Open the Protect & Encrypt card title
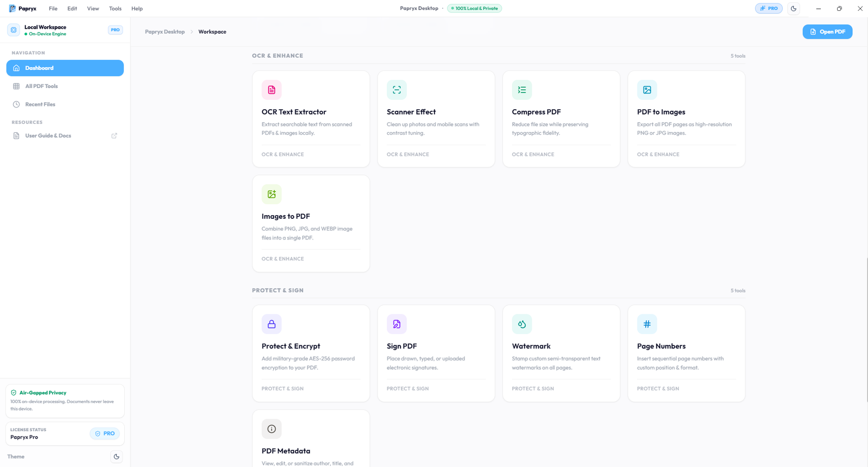Viewport: 868px width, 467px height. pos(291,346)
